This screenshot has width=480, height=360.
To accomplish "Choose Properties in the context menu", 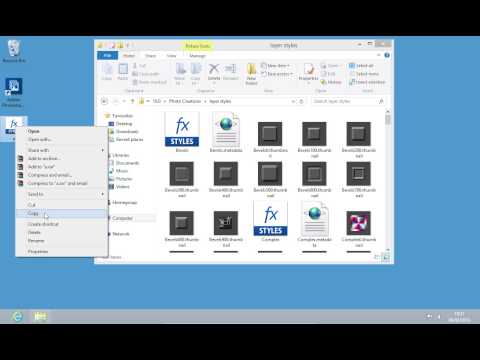I will 61,251.
